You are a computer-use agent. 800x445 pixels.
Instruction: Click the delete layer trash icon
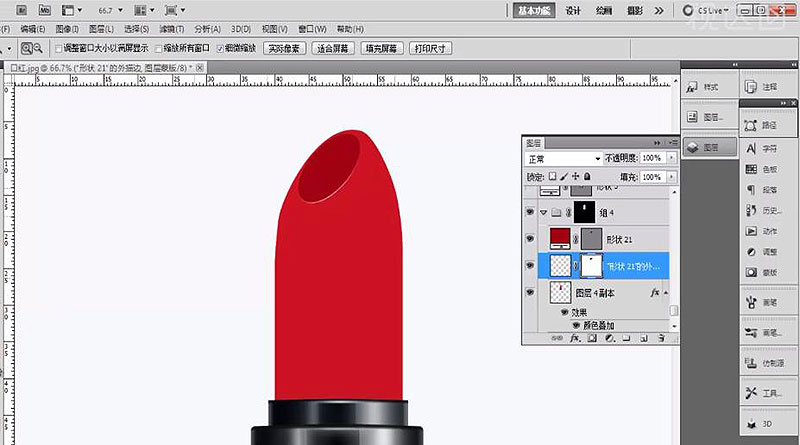coord(661,338)
